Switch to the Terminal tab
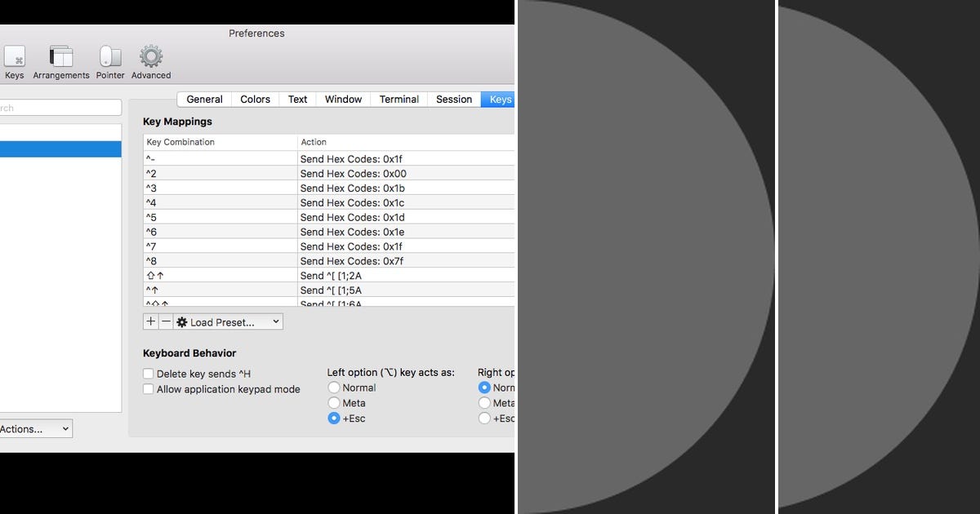 (x=399, y=100)
